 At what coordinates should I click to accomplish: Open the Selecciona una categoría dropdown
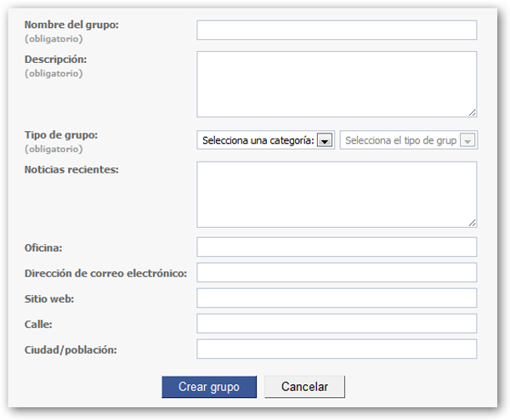point(265,140)
